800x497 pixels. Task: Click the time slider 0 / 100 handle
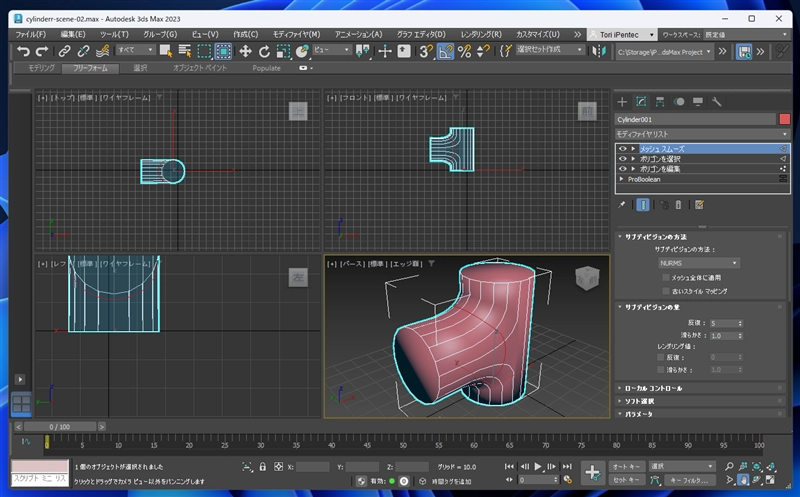point(60,427)
